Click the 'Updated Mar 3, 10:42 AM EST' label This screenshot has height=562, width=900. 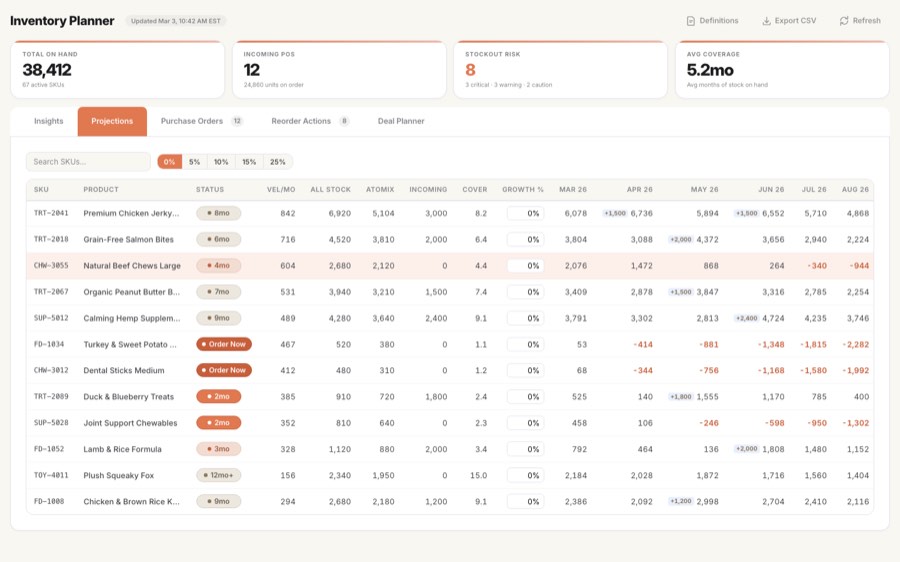176,21
